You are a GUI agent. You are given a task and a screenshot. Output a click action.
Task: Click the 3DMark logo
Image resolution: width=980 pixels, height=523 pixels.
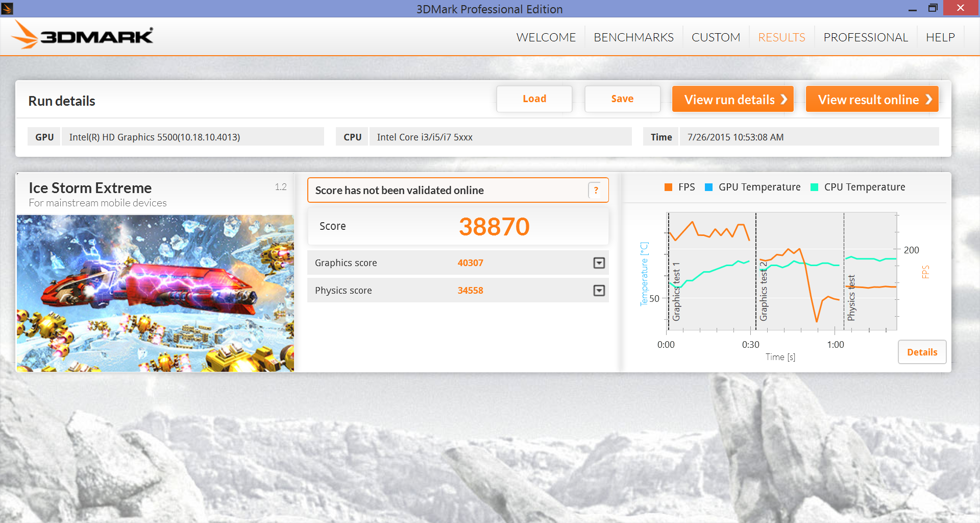83,35
